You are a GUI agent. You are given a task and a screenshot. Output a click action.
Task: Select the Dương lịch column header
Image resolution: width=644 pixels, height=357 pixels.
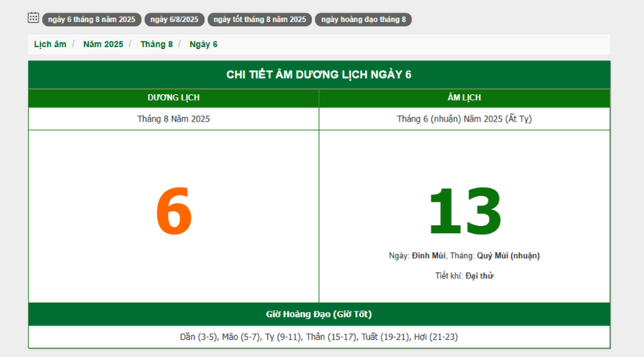174,98
